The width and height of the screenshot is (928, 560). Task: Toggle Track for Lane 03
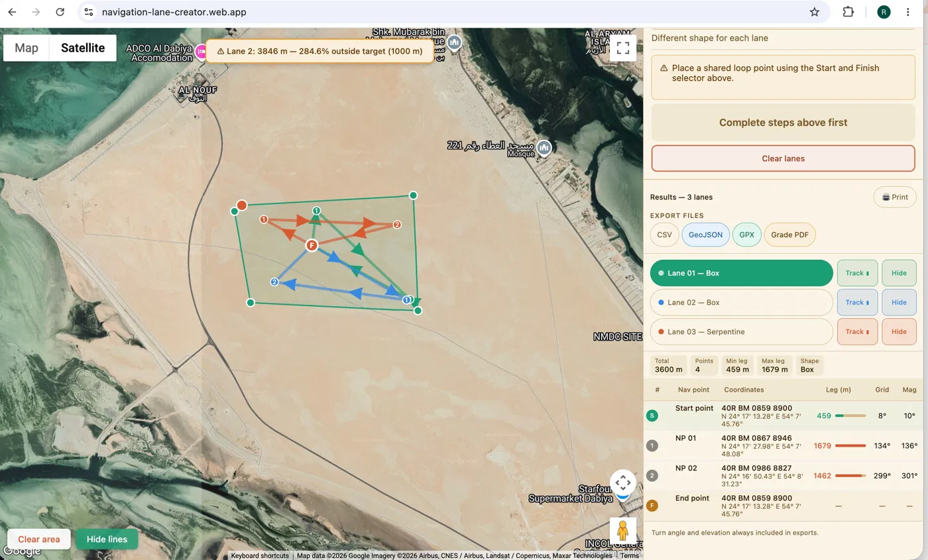tap(858, 331)
